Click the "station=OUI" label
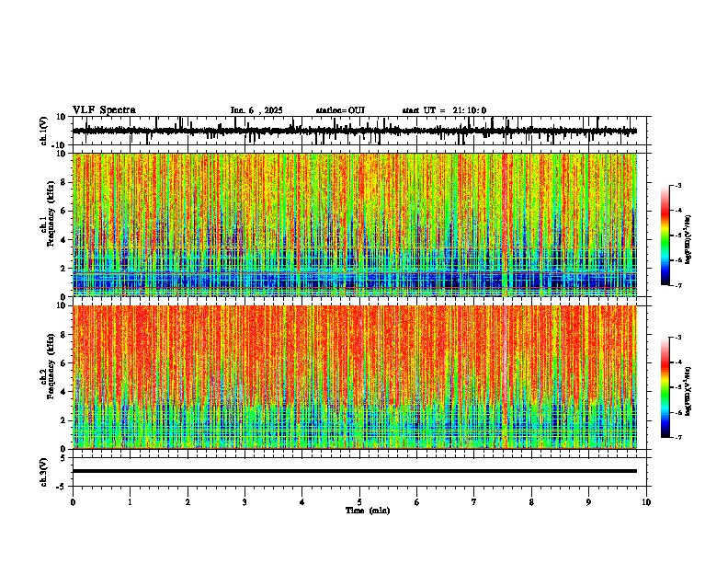The image size is (728, 563). coord(340,110)
